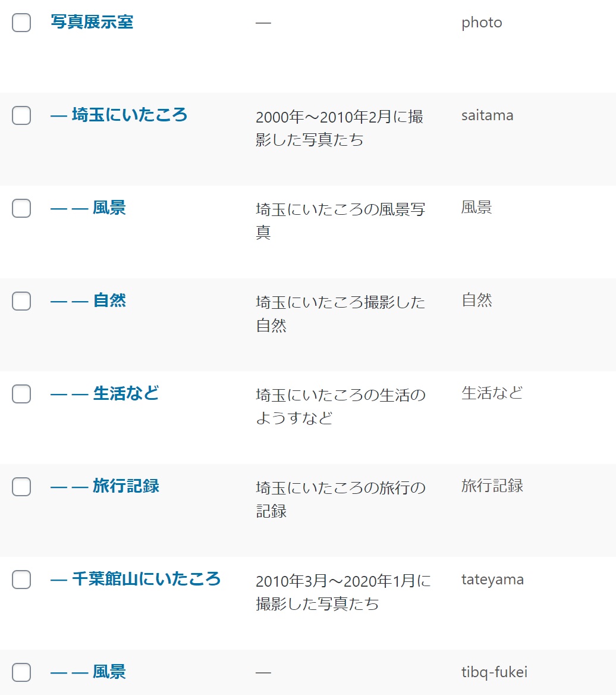Open 風景 category with tibq-fukei slug
The image size is (616, 695).
click(x=109, y=672)
